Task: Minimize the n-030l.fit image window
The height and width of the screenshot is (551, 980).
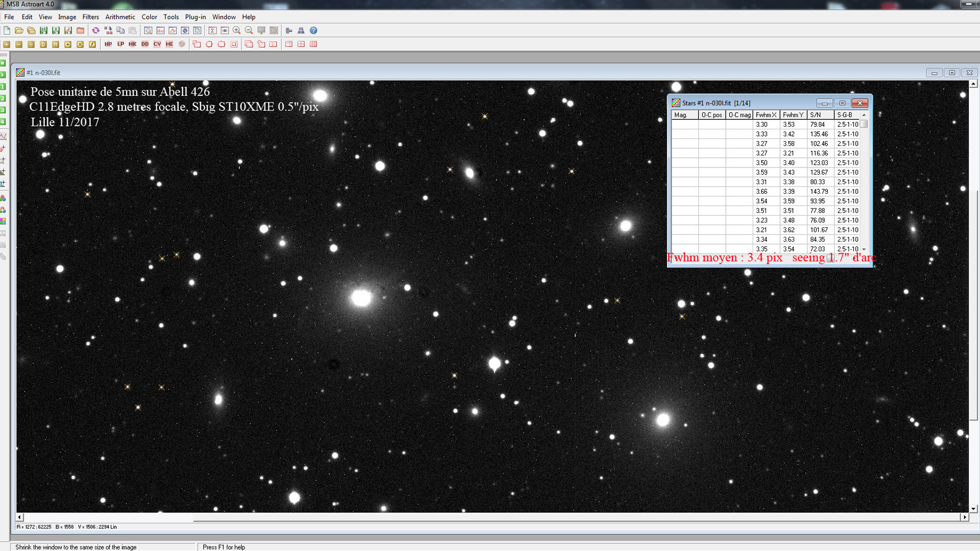Action: point(934,73)
